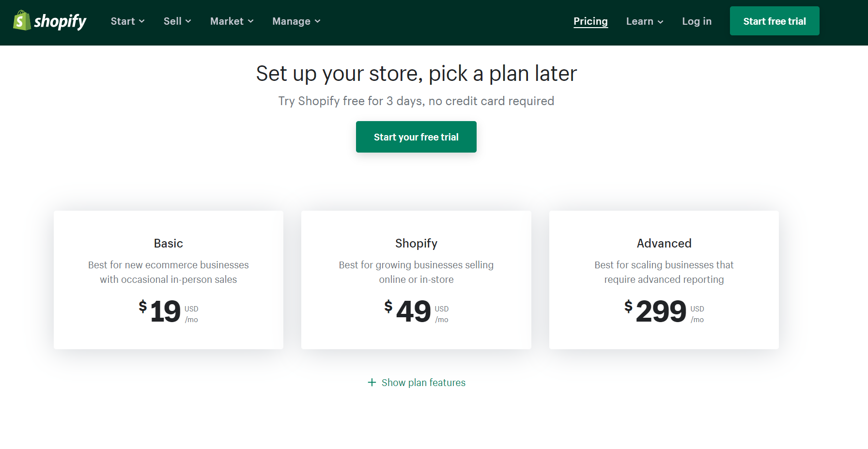Click the $19 Basic plan price
This screenshot has width=868, height=449.
pyautogui.click(x=168, y=311)
